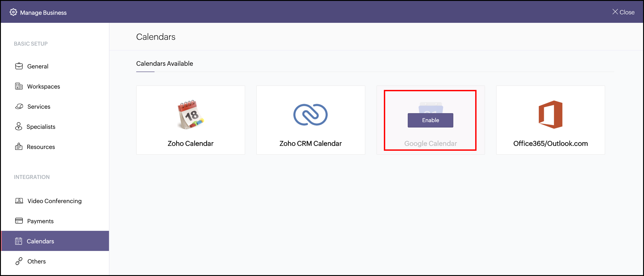Click the Manage Business gear icon
This screenshot has height=276, width=644.
point(13,12)
